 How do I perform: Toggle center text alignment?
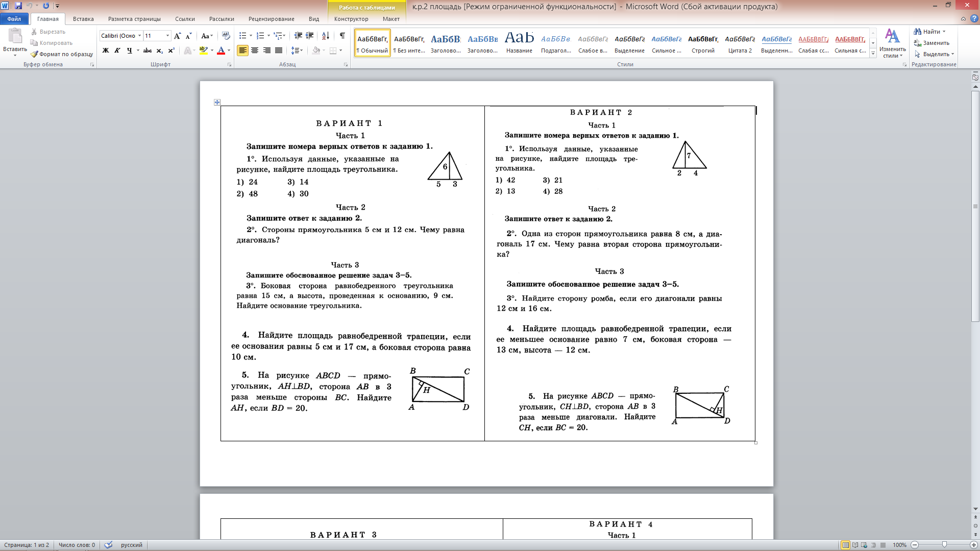coord(255,51)
